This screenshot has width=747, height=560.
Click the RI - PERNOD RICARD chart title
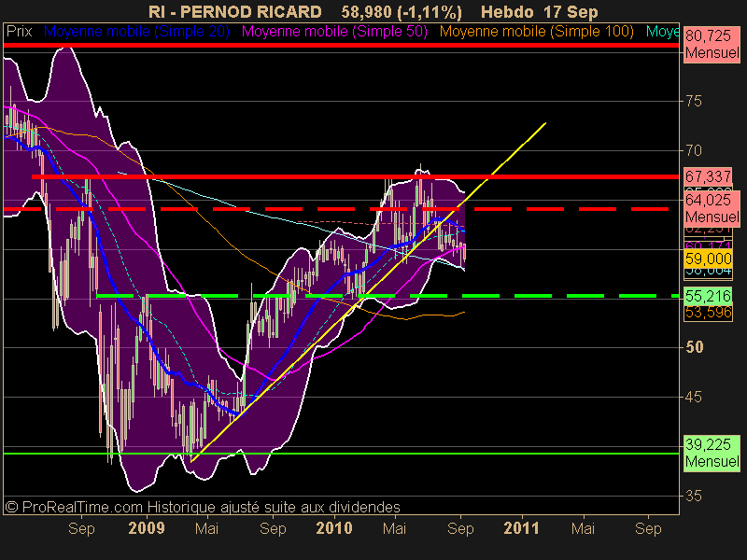click(x=235, y=11)
